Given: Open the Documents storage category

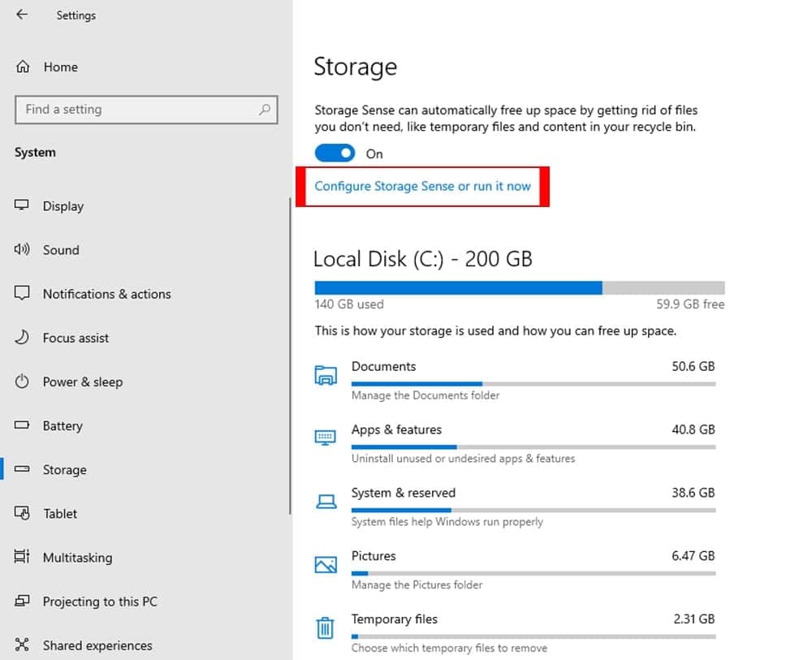Looking at the screenshot, I should point(516,381).
